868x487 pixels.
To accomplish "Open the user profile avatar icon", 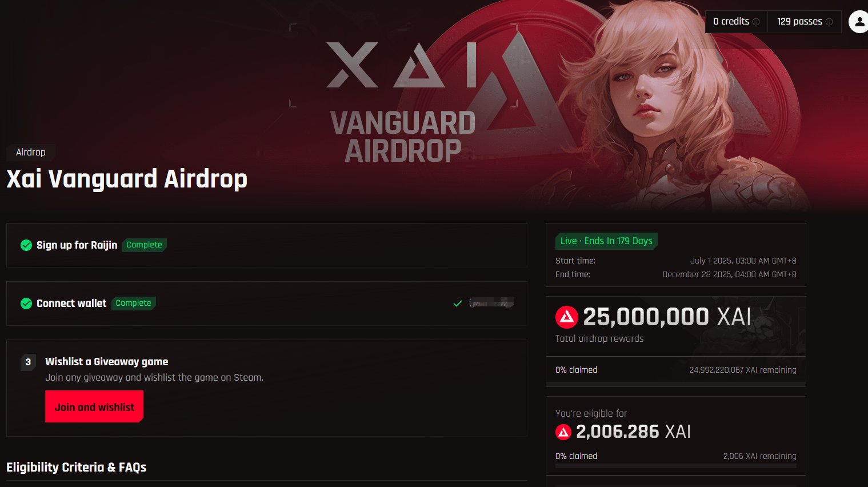I will click(859, 22).
